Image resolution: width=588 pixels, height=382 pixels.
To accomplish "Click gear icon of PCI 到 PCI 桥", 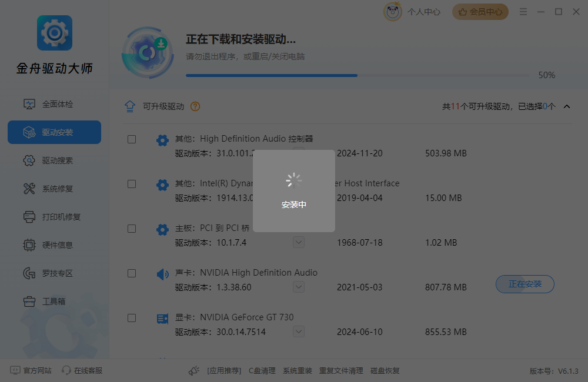I will tap(162, 229).
